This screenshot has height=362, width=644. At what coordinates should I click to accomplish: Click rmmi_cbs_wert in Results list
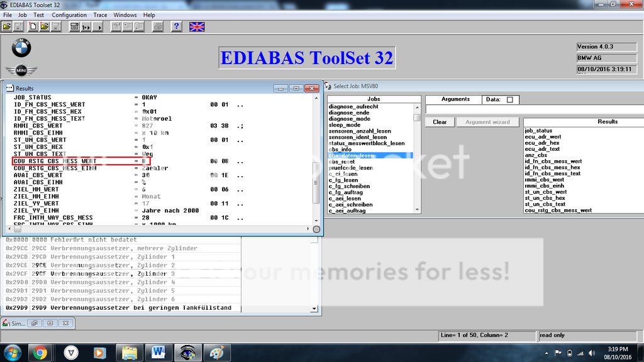pyautogui.click(x=544, y=180)
